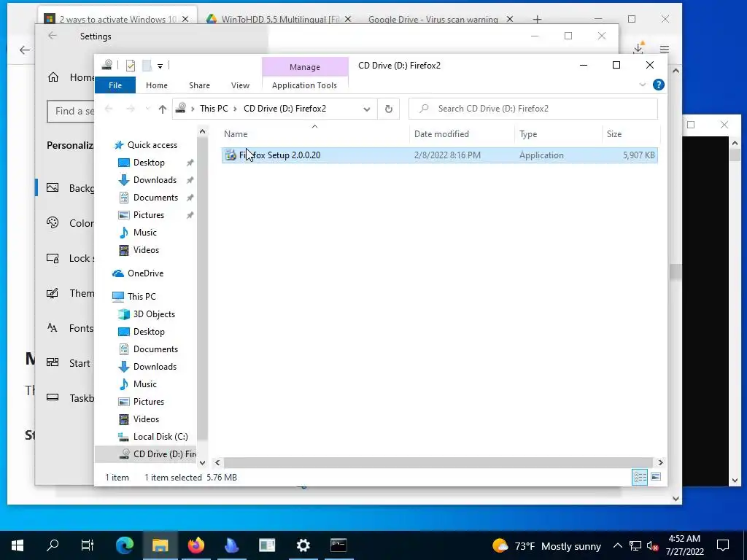Expand the ribbon with the chevron
This screenshot has width=747, height=560.
(x=642, y=85)
